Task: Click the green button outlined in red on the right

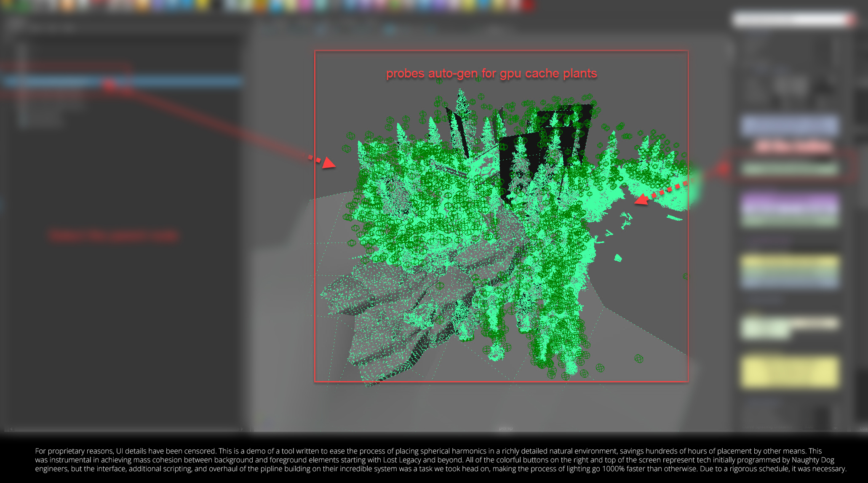Action: coord(790,169)
